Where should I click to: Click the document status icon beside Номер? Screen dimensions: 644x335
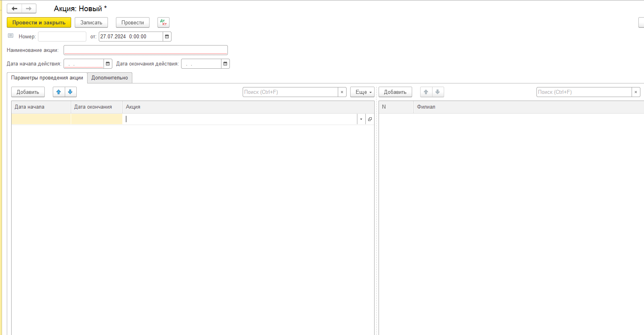(x=11, y=36)
